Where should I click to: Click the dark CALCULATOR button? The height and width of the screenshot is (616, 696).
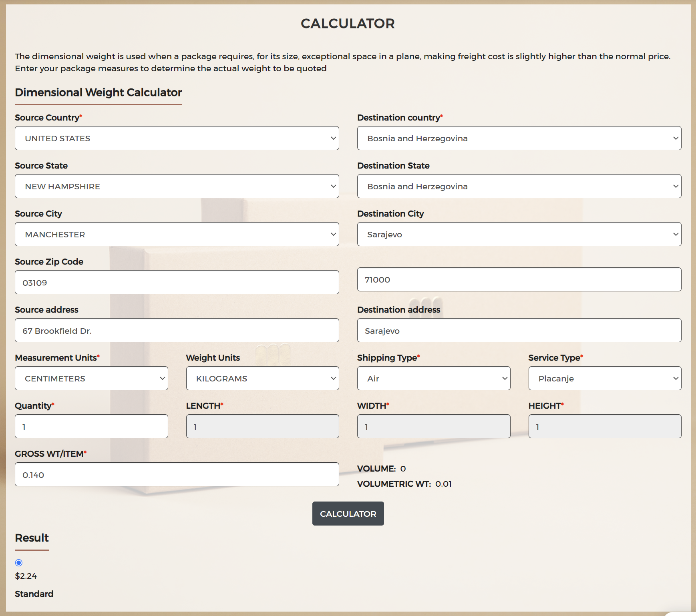(x=348, y=514)
